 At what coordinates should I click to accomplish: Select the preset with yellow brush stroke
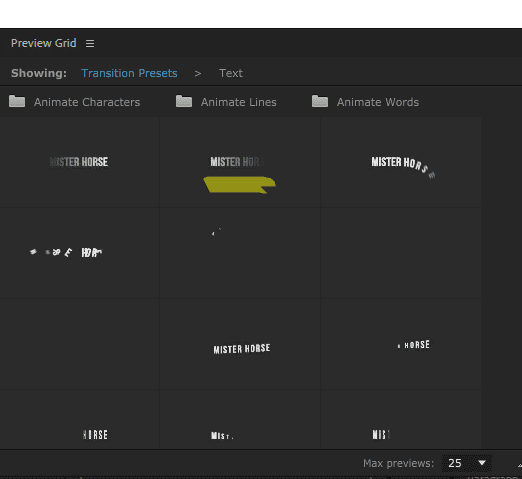click(240, 162)
